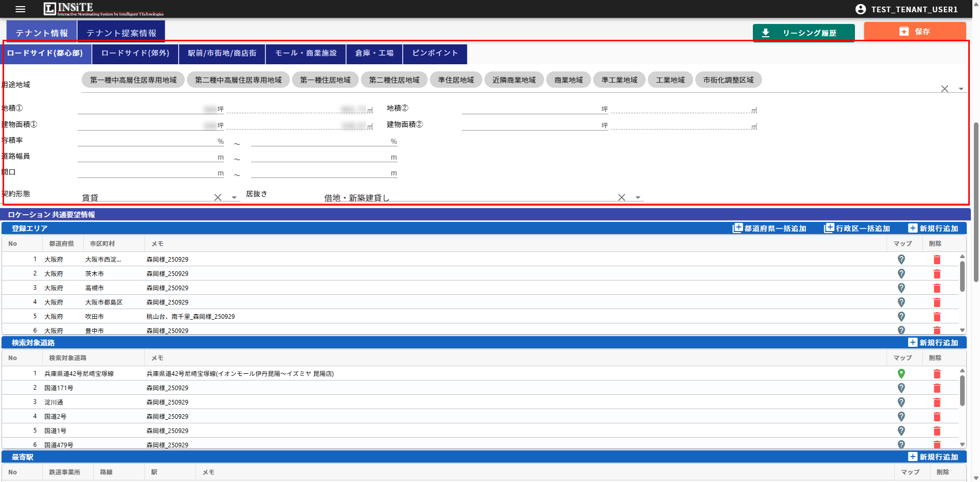The width and height of the screenshot is (980, 482).
Task: Open the hamburger navigation menu
Action: point(20,9)
